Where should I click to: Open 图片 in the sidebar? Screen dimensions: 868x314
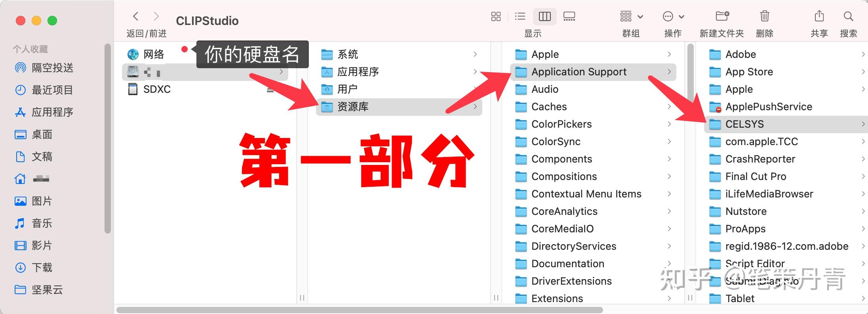(x=34, y=201)
